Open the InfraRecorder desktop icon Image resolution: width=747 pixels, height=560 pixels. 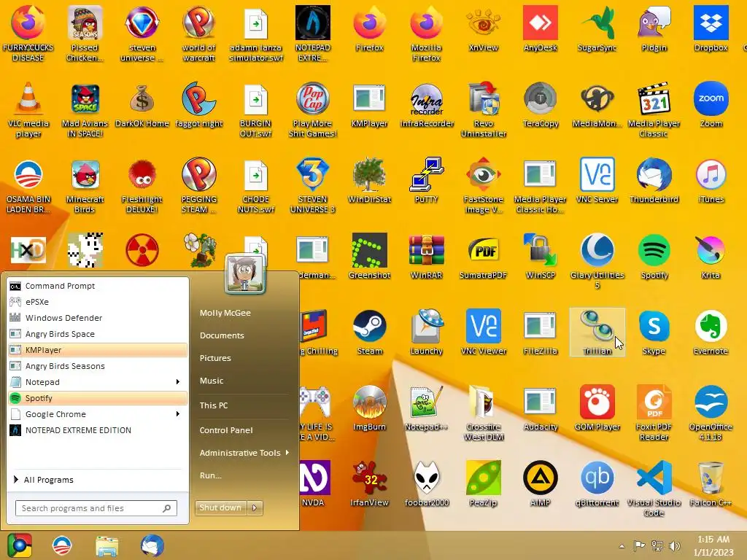tap(426, 105)
